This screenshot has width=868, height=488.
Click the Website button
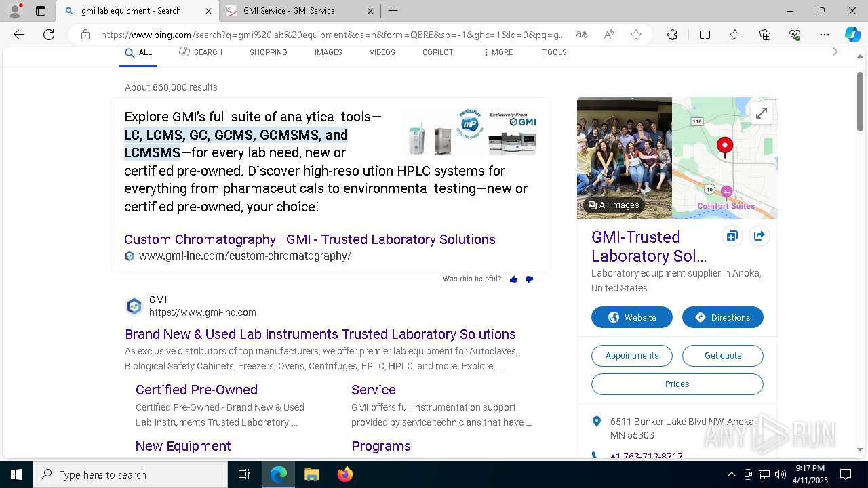pyautogui.click(x=632, y=317)
